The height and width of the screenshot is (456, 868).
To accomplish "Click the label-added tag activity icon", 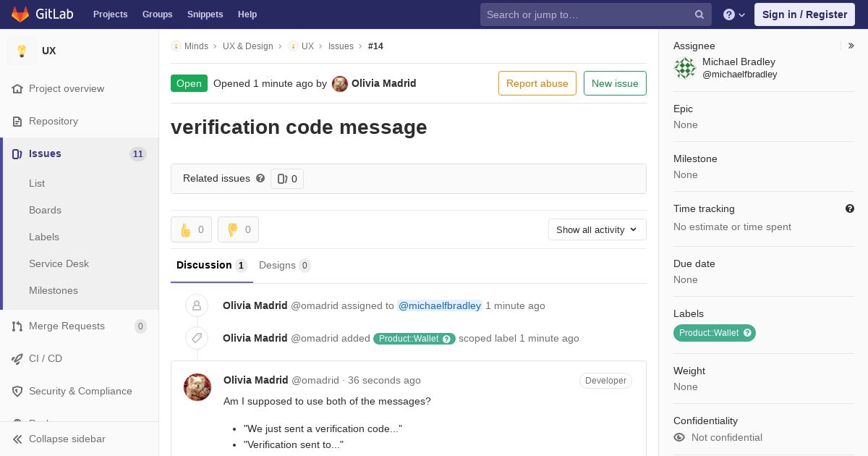I will pyautogui.click(x=197, y=338).
